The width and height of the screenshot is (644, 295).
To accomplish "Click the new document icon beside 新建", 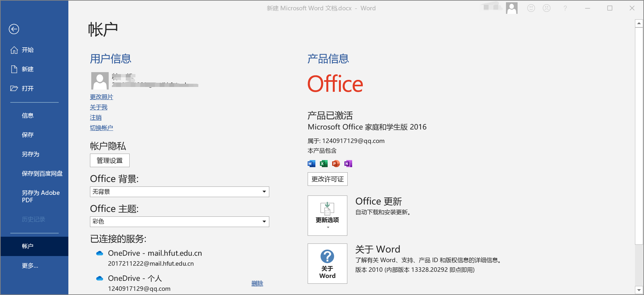I will (14, 69).
